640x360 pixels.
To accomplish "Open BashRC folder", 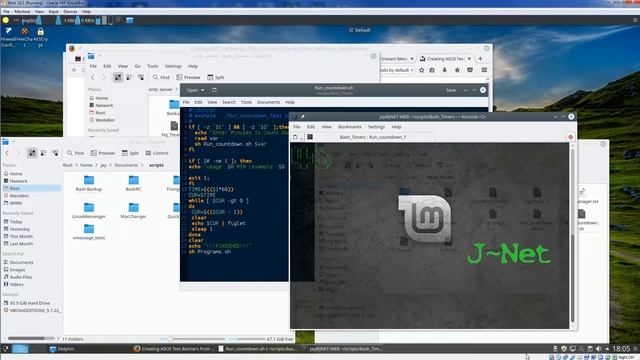I will pyautogui.click(x=133, y=184).
